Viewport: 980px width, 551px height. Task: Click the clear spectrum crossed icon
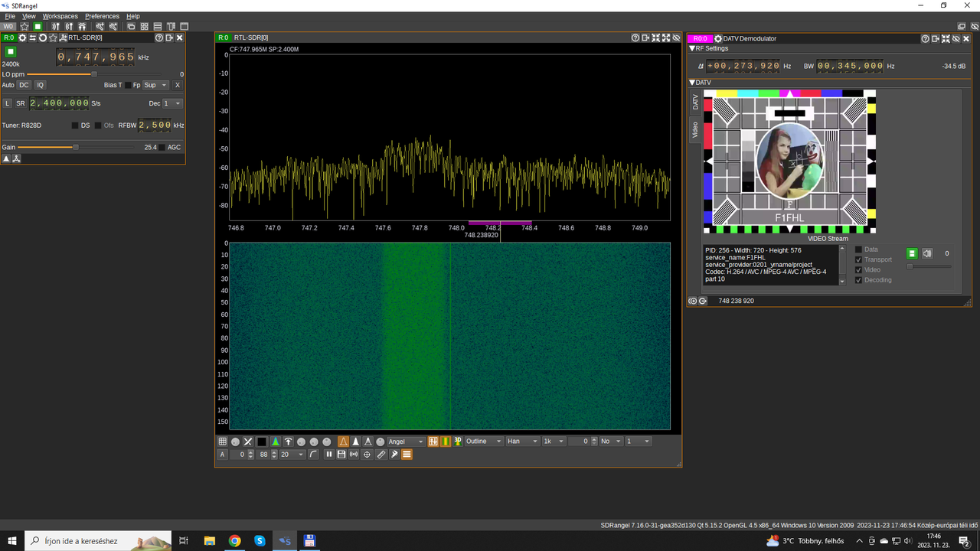click(x=248, y=442)
